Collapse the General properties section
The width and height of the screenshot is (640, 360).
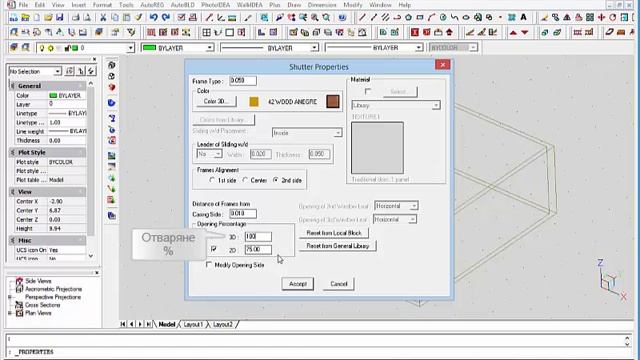pyautogui.click(x=13, y=86)
